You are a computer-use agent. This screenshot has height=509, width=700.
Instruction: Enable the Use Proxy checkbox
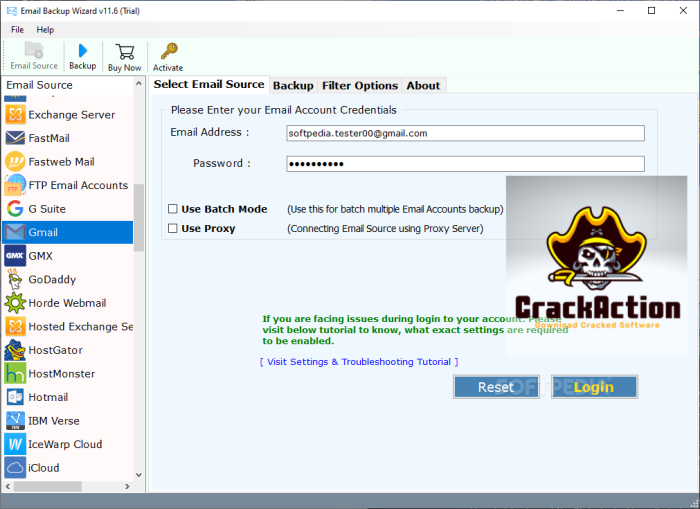point(173,229)
